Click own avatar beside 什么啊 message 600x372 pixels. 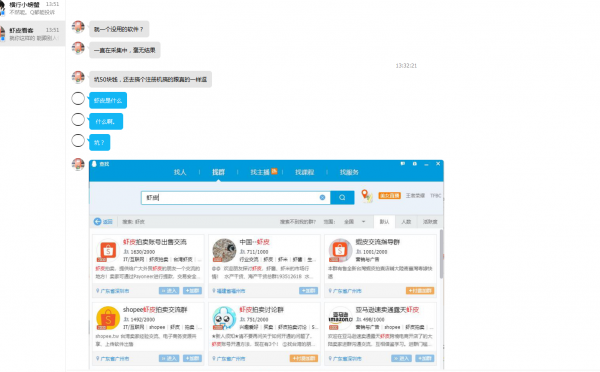[78, 119]
